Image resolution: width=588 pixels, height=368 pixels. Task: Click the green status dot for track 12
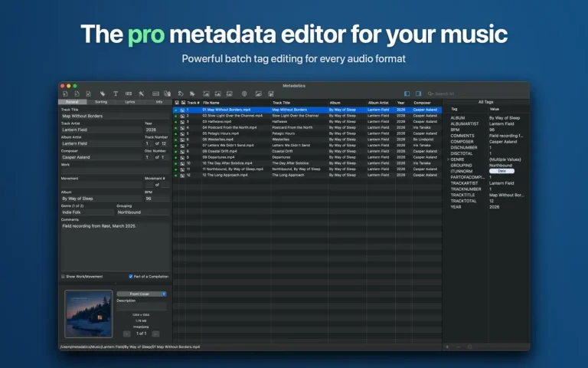176,176
